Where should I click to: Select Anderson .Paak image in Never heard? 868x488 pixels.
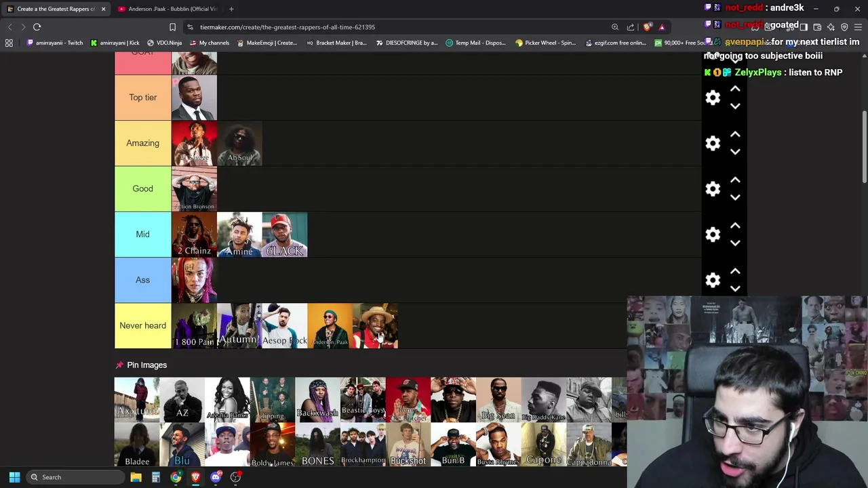[330, 326]
